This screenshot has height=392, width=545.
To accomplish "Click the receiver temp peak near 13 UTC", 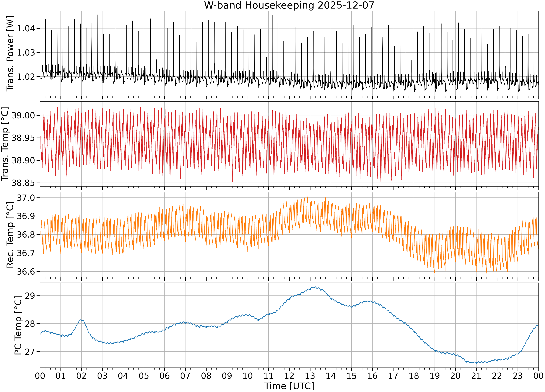I will (x=308, y=196).
